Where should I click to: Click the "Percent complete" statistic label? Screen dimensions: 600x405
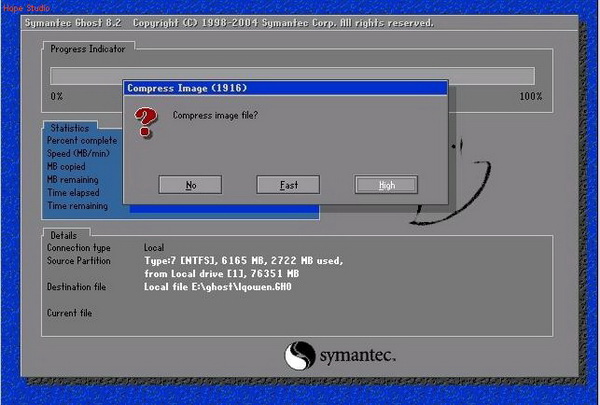82,140
